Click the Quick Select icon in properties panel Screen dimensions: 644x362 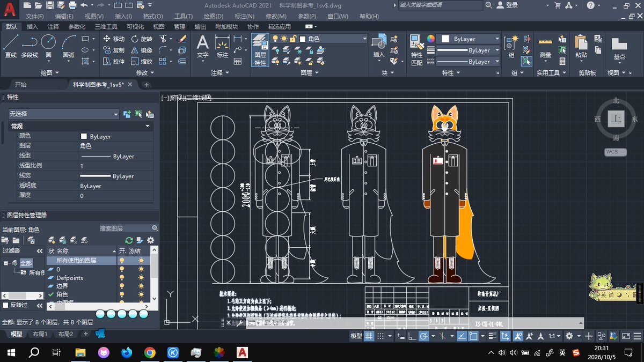click(x=150, y=114)
